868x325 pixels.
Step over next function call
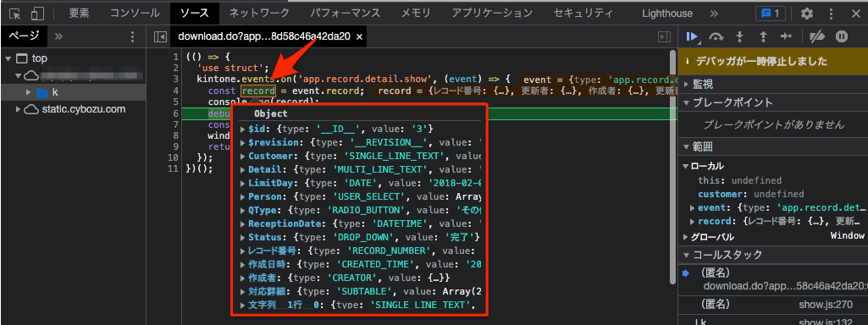[x=716, y=36]
